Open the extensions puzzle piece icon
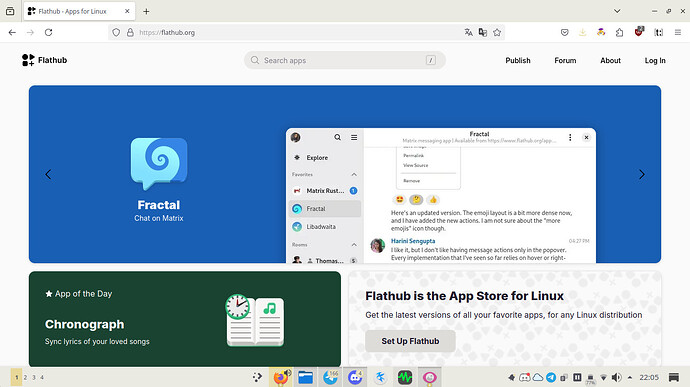 click(x=620, y=32)
